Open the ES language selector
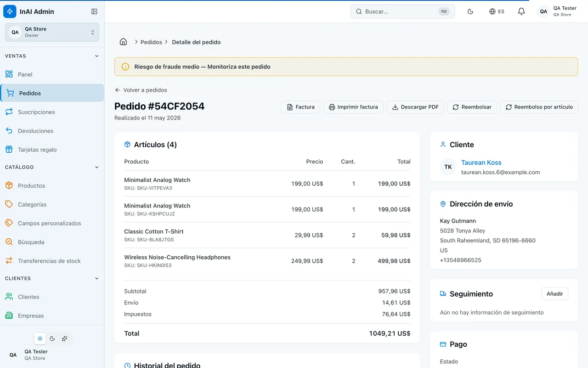Image resolution: width=588 pixels, height=368 pixels. coord(497,11)
